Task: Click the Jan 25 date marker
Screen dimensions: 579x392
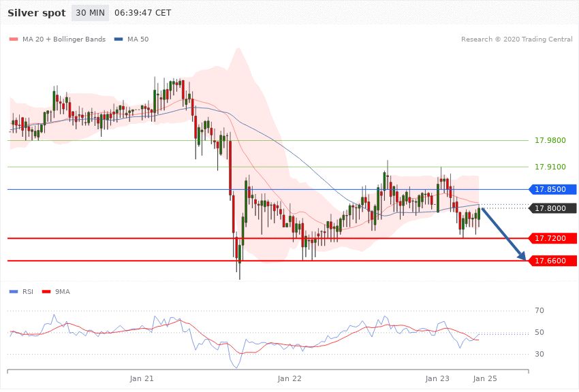Action: [x=484, y=378]
